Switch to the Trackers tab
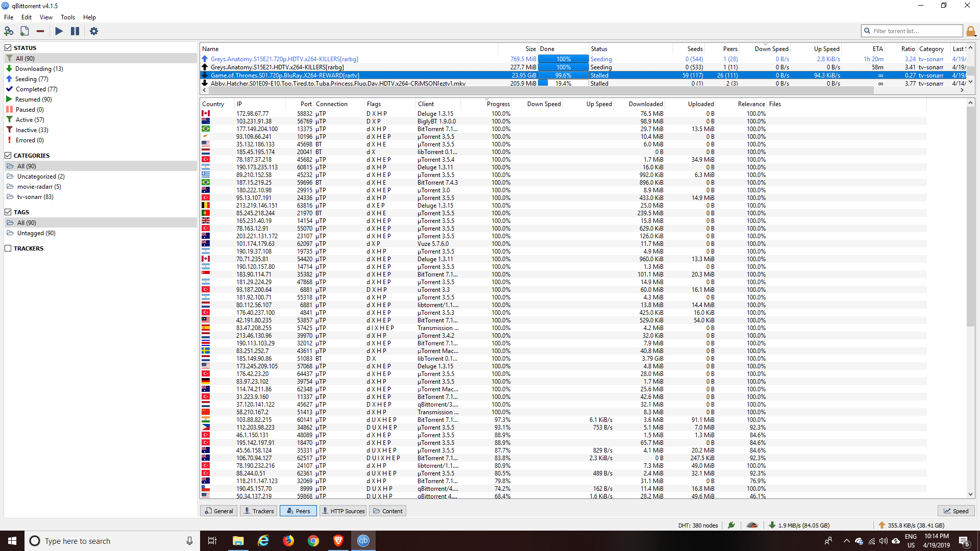The image size is (980, 551). (x=258, y=511)
